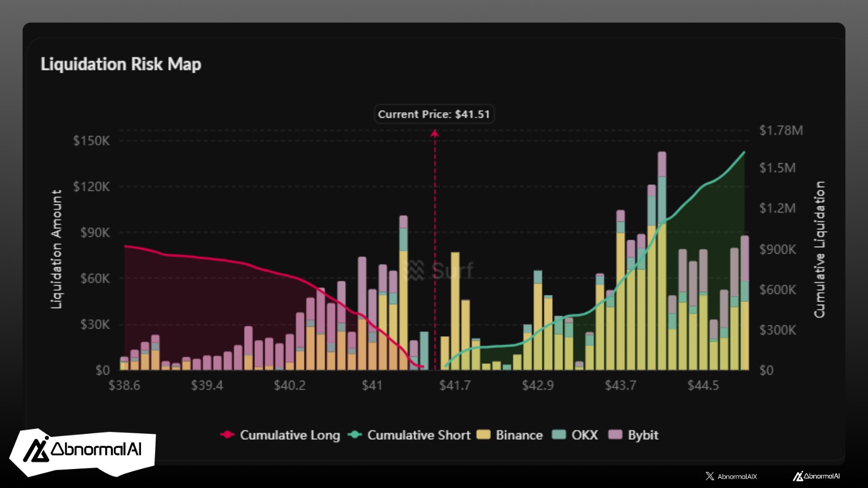This screenshot has height=488, width=868.
Task: Click the Cumulative Long red legend marker
Action: [227, 435]
